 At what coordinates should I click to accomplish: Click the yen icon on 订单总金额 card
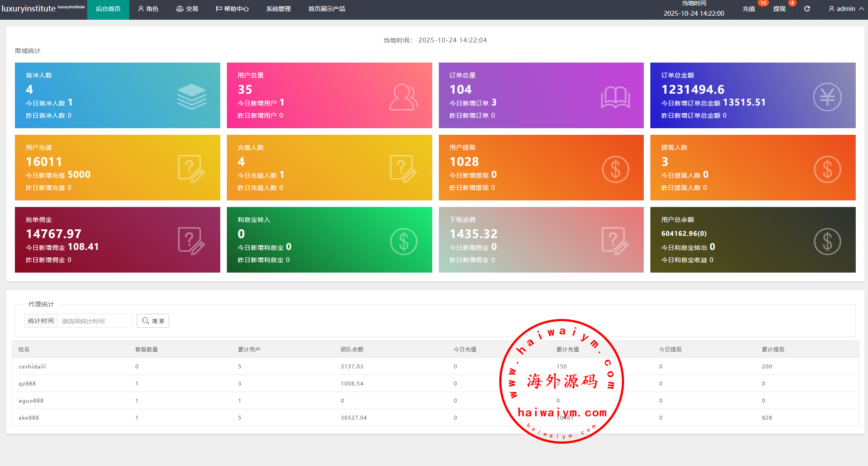pyautogui.click(x=827, y=97)
